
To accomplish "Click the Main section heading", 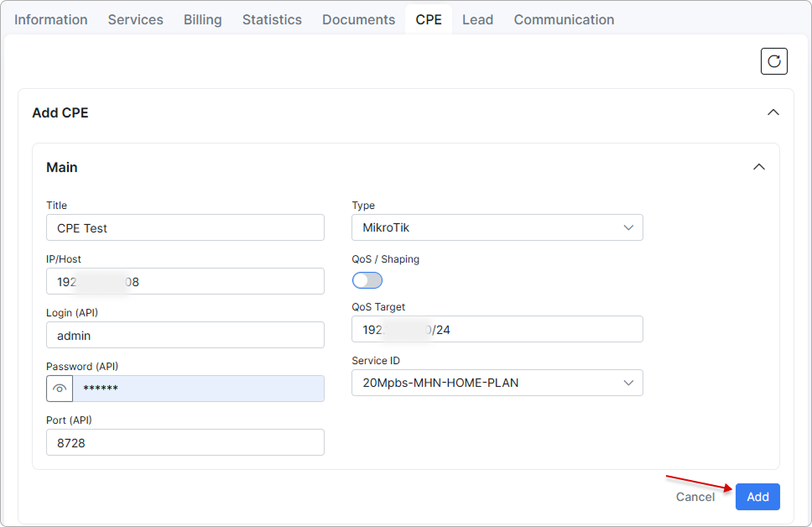I will (x=61, y=167).
